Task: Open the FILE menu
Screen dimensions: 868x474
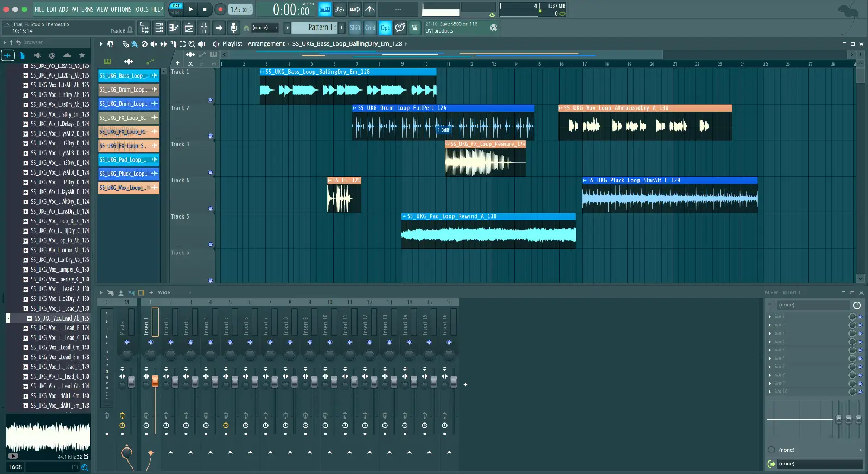Action: pos(39,9)
